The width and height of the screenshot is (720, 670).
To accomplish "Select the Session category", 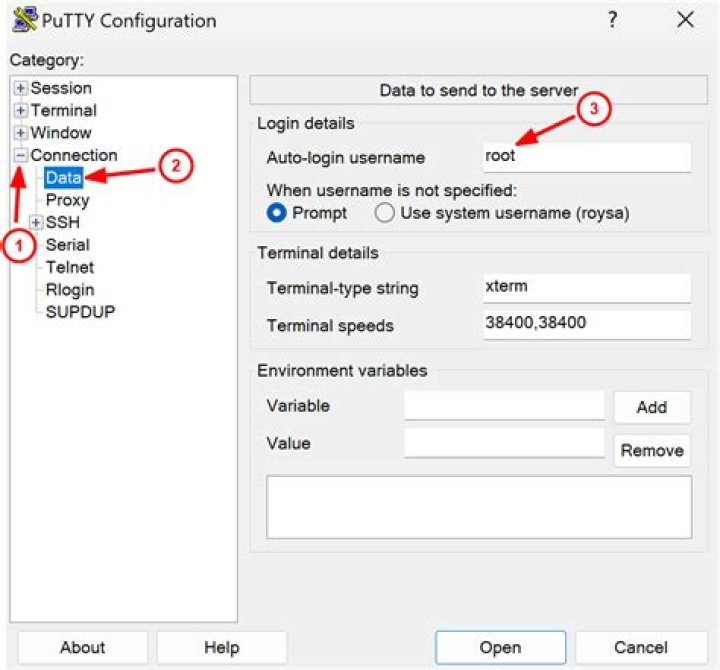I will pos(61,88).
